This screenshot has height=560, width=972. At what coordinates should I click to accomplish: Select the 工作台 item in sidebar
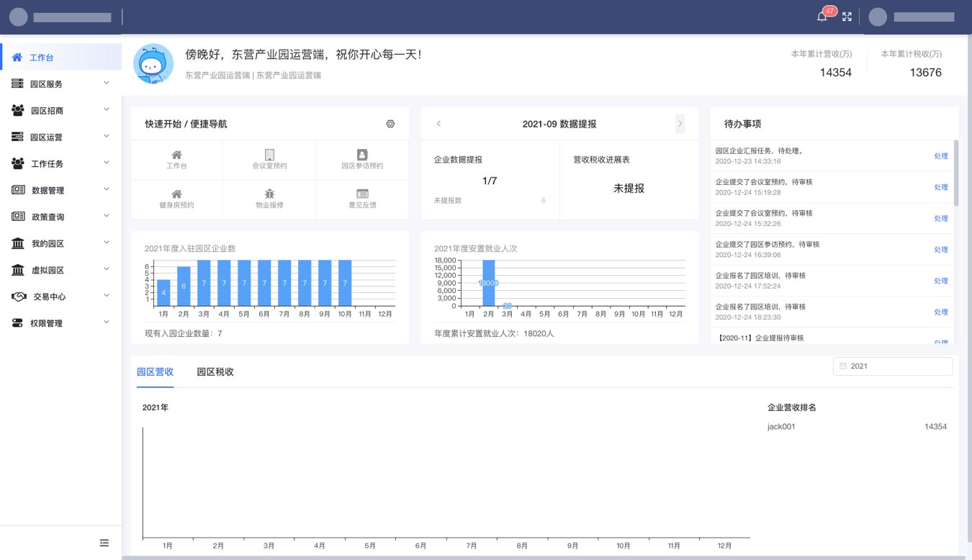tap(40, 57)
